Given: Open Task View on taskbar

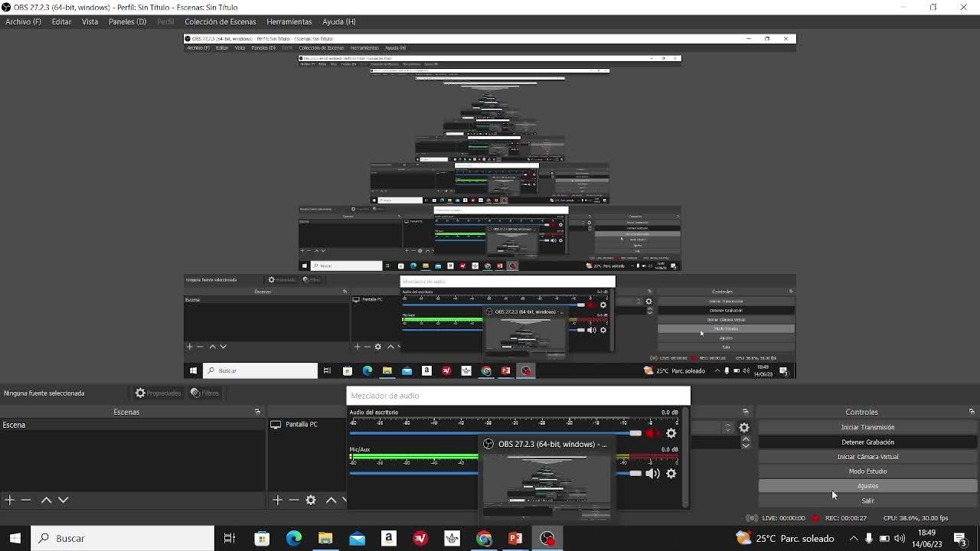Looking at the screenshot, I should (229, 538).
